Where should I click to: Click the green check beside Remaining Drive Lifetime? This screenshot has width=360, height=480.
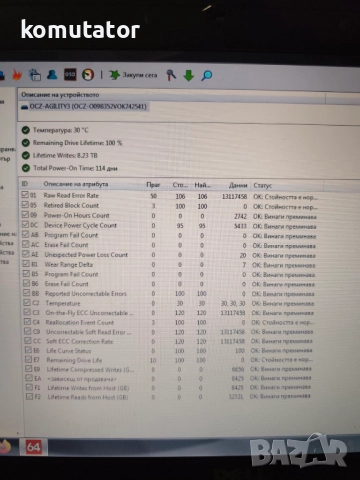pyautogui.click(x=26, y=143)
